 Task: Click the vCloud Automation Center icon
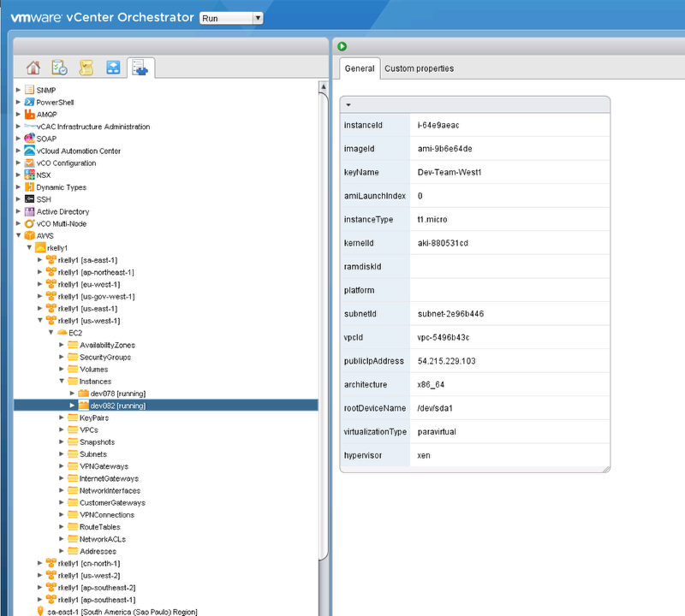pyautogui.click(x=29, y=151)
